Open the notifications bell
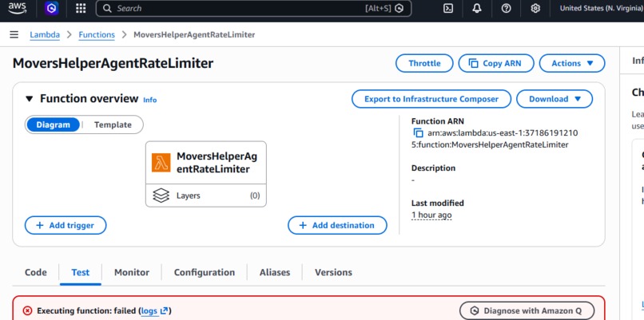 [x=477, y=8]
